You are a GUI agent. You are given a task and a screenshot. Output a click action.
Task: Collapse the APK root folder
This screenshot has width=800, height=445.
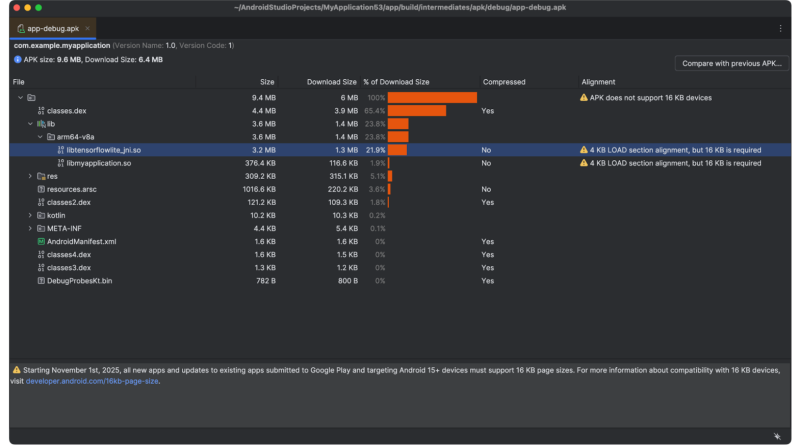tap(20, 98)
